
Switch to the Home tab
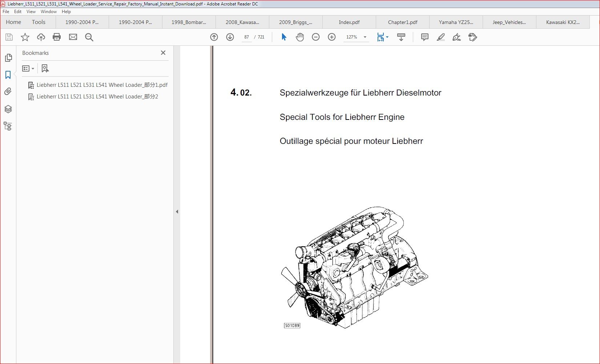[x=13, y=22]
